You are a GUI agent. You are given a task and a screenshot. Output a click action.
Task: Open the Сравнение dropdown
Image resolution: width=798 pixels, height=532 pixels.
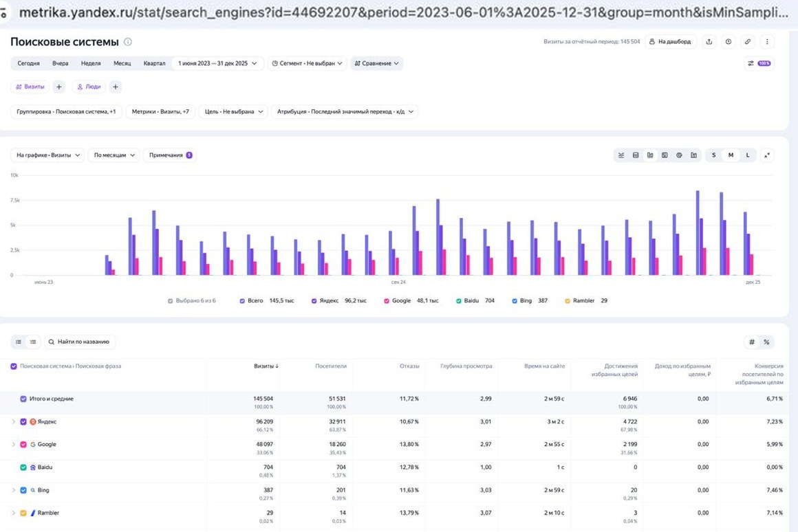[376, 63]
